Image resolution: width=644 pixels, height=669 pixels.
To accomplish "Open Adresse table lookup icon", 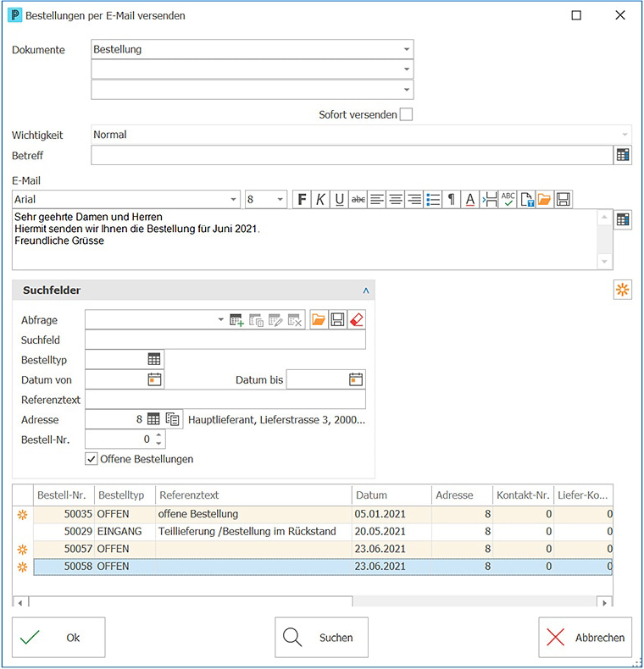I will (153, 419).
